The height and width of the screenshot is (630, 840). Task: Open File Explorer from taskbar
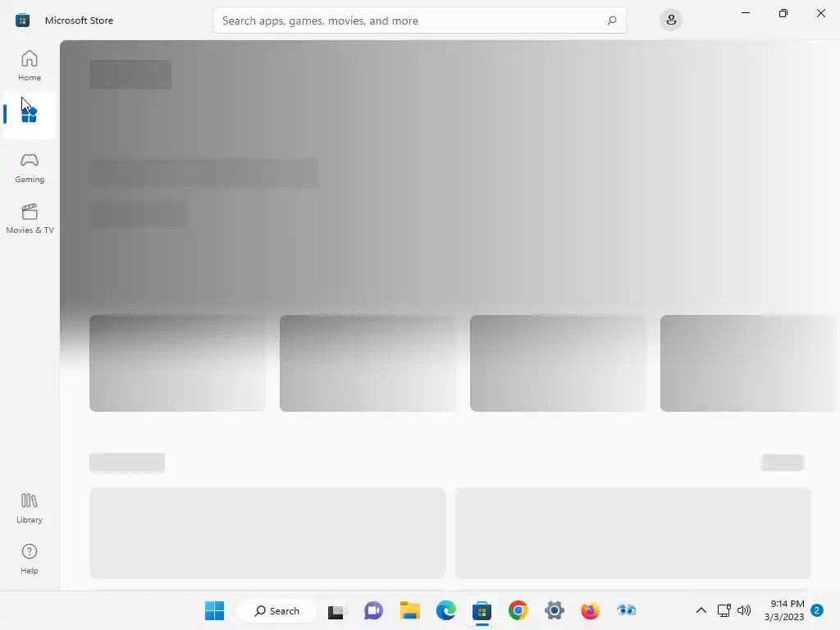[410, 610]
